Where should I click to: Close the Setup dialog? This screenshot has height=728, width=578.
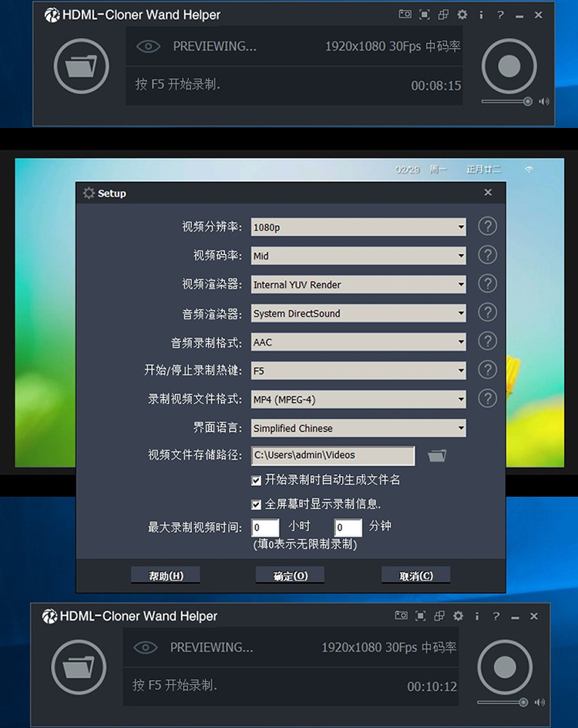click(488, 192)
